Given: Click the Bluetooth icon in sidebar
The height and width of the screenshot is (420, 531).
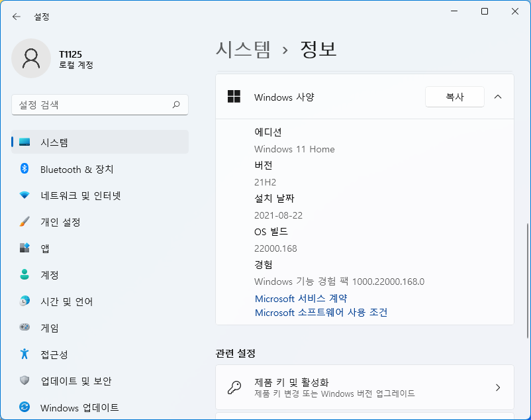Looking at the screenshot, I should [x=24, y=168].
